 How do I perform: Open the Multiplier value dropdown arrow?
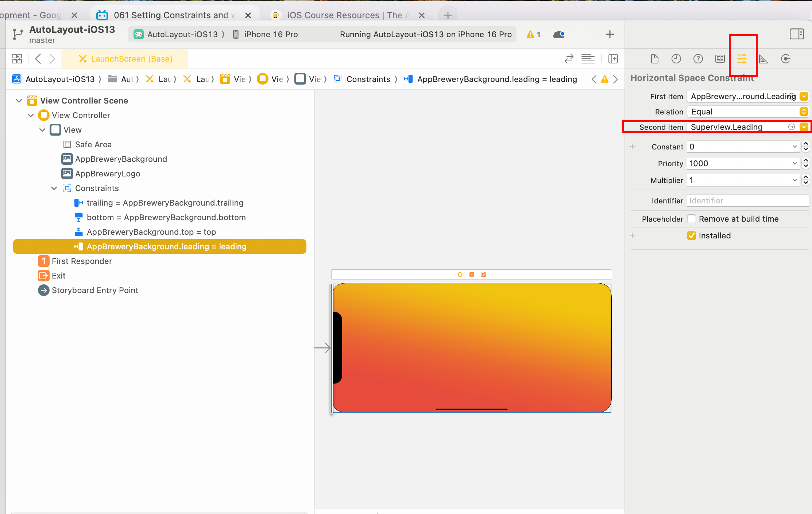click(x=794, y=180)
